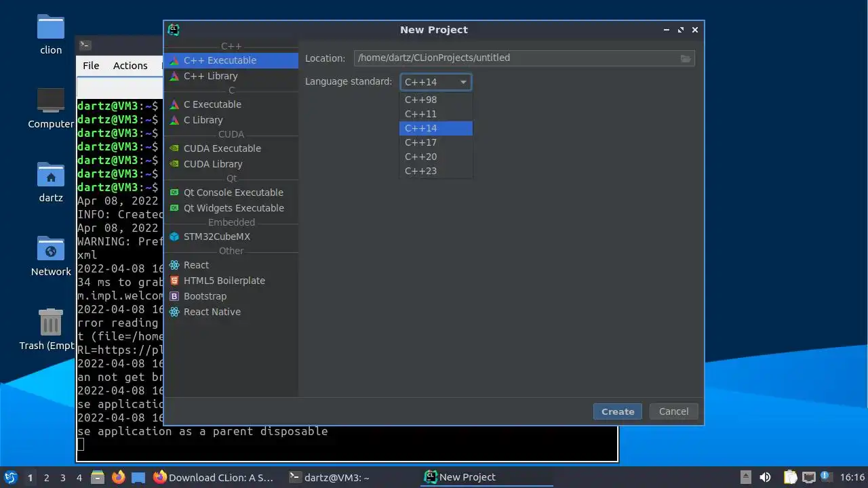Switch to workspace 1
Viewport: 868px width, 488px height.
(x=30, y=478)
